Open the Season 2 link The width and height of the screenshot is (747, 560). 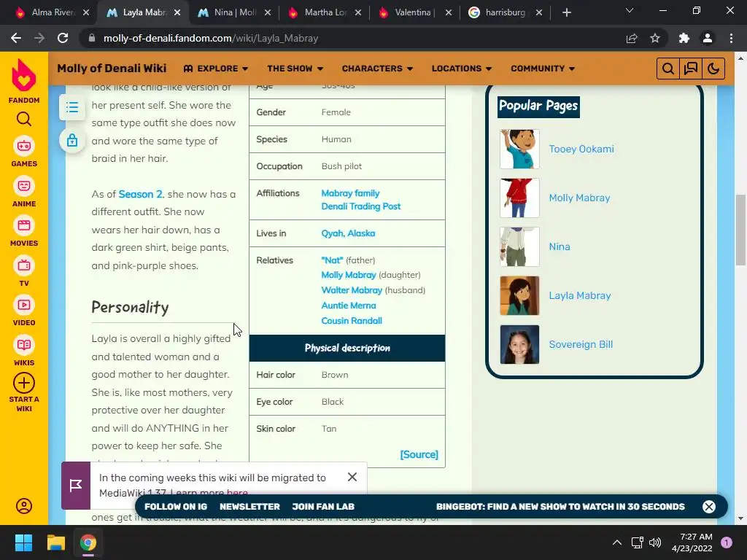pyautogui.click(x=141, y=194)
